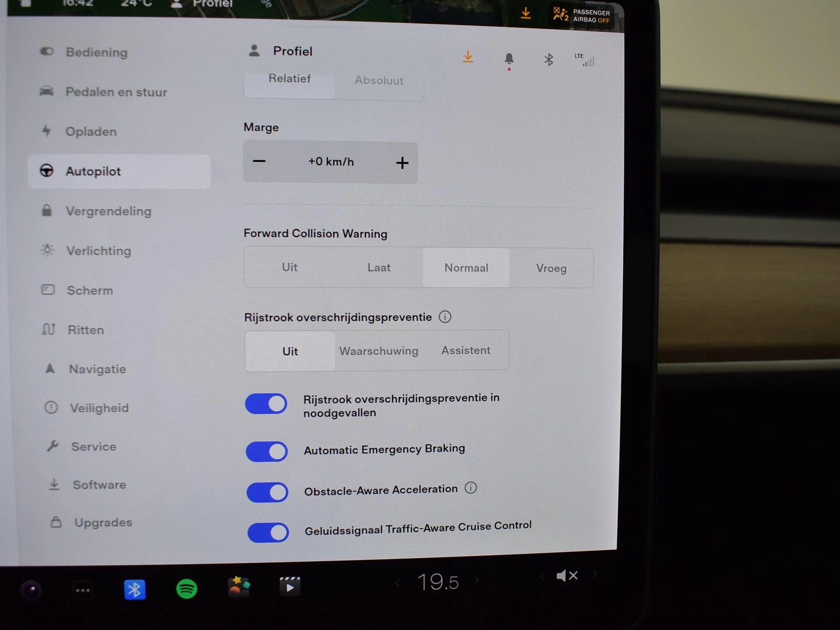Select Waarschuwing lane departure option
The width and height of the screenshot is (840, 630).
pyautogui.click(x=378, y=351)
